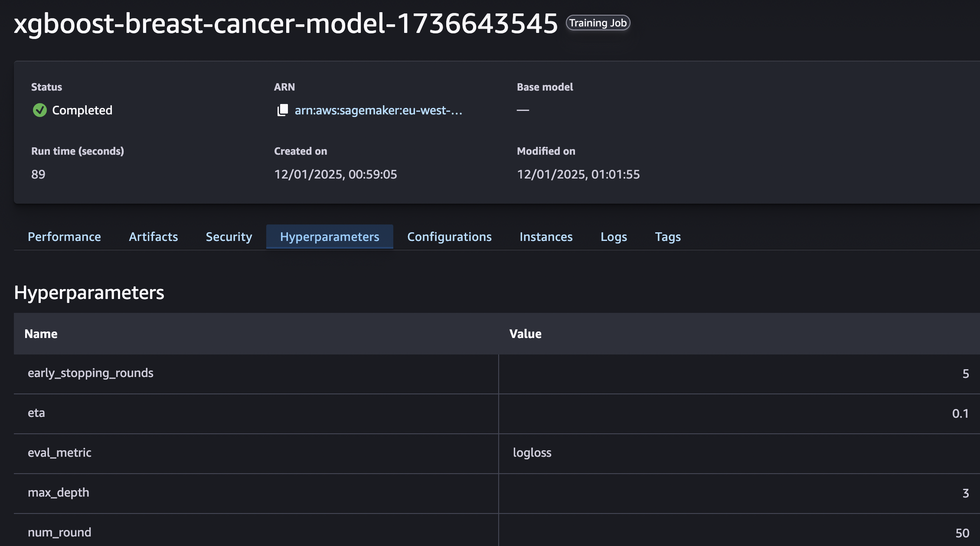Click the num_round value 50
The image size is (980, 546).
pyautogui.click(x=962, y=533)
